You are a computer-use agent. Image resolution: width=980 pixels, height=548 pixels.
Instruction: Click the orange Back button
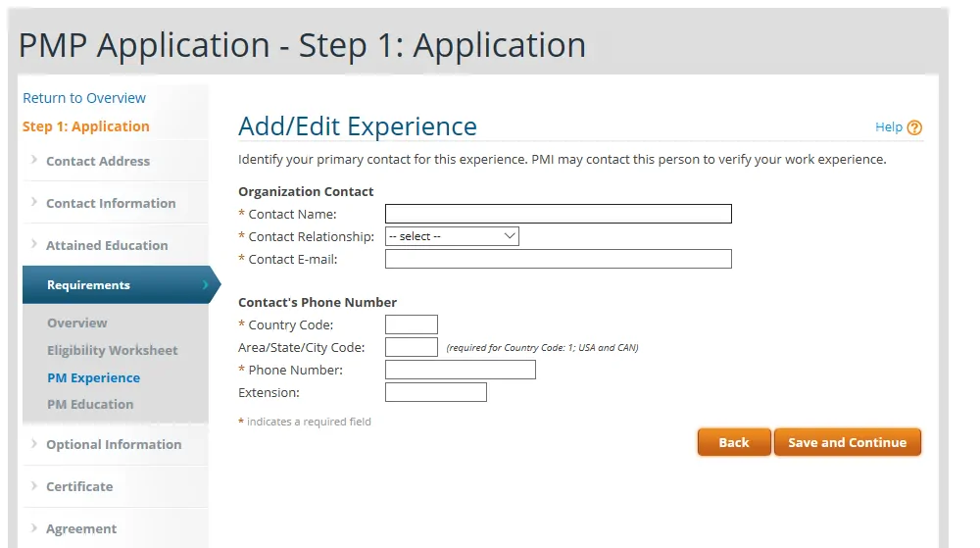(733, 442)
